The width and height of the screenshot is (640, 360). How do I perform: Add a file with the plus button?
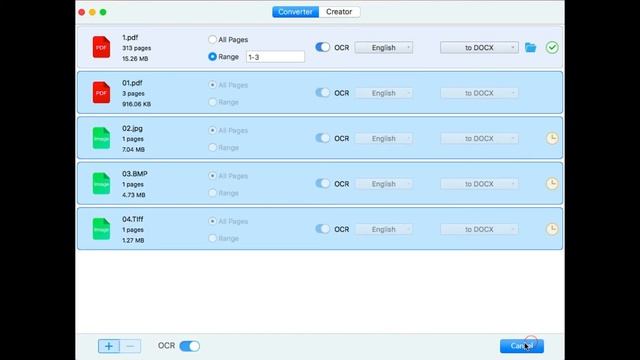(109, 346)
